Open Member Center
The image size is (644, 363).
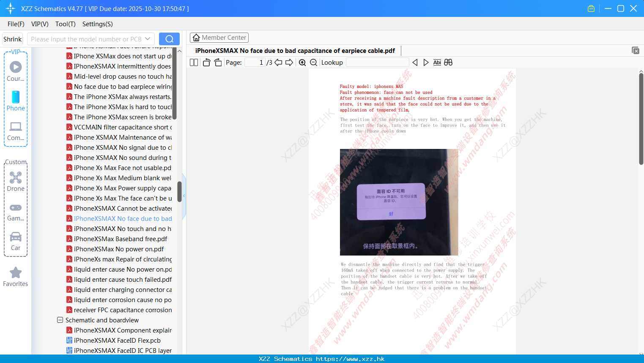tap(219, 38)
